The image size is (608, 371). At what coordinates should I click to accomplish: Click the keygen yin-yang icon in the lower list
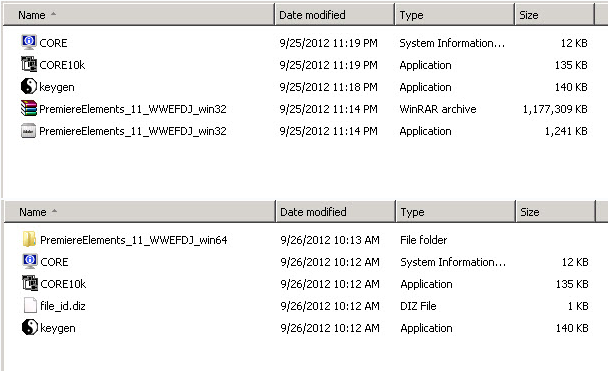pyautogui.click(x=30, y=327)
